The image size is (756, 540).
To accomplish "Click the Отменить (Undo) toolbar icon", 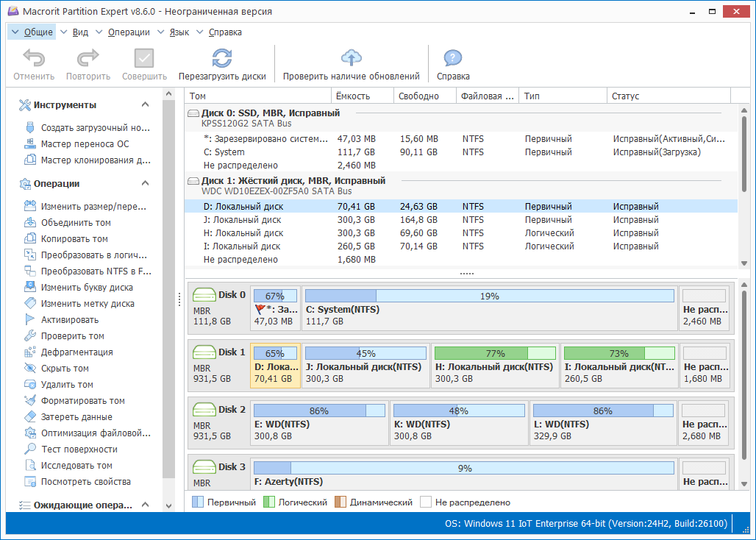I will click(x=34, y=58).
